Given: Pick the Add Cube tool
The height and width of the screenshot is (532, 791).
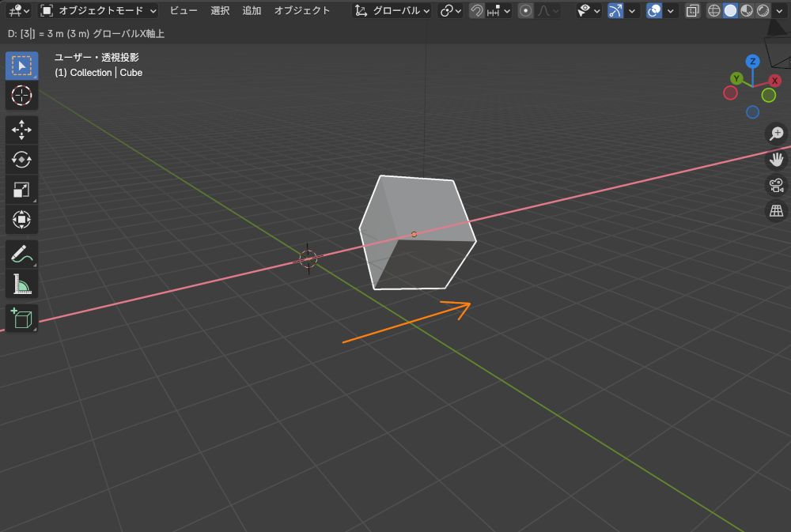Looking at the screenshot, I should 21,319.
